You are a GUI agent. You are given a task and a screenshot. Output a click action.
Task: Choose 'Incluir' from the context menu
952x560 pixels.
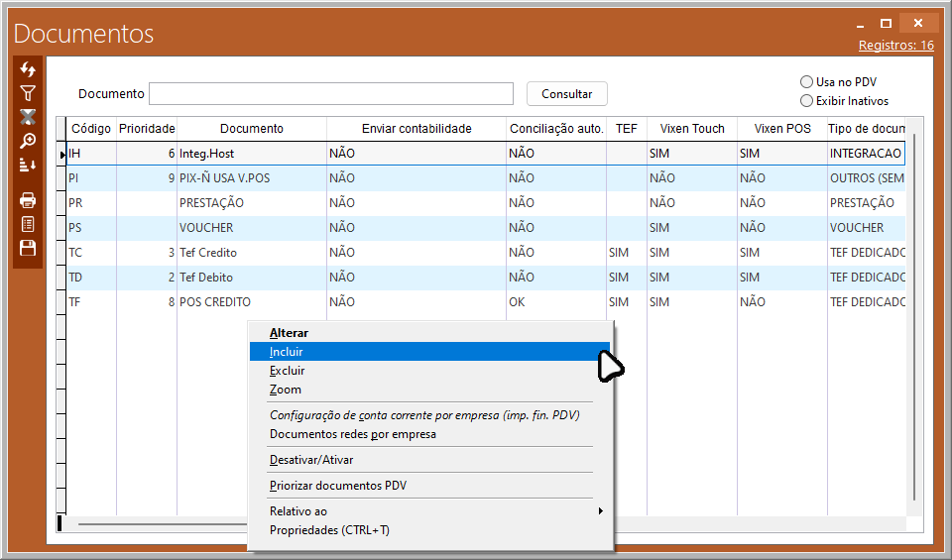(x=287, y=352)
